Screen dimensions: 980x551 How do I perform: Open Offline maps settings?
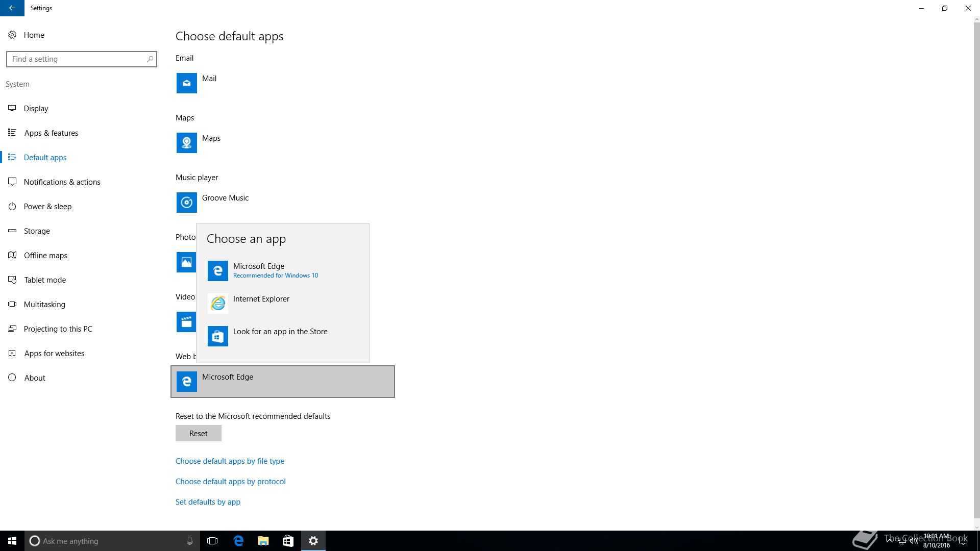click(82, 255)
